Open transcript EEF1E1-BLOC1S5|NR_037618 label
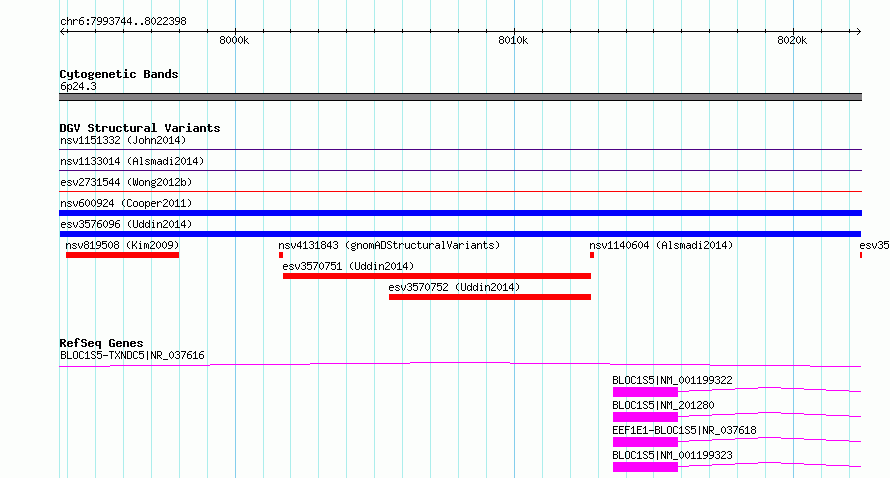The image size is (890, 478). click(x=684, y=430)
